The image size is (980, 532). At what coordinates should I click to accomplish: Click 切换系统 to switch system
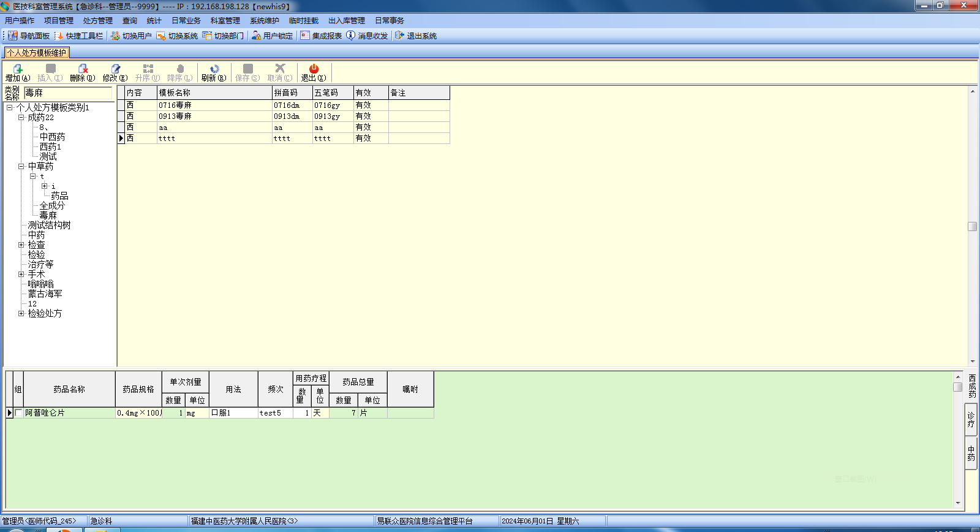coord(177,36)
